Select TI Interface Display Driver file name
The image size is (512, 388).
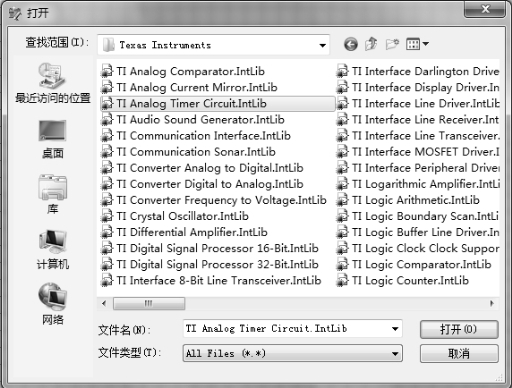pyautogui.click(x=426, y=87)
